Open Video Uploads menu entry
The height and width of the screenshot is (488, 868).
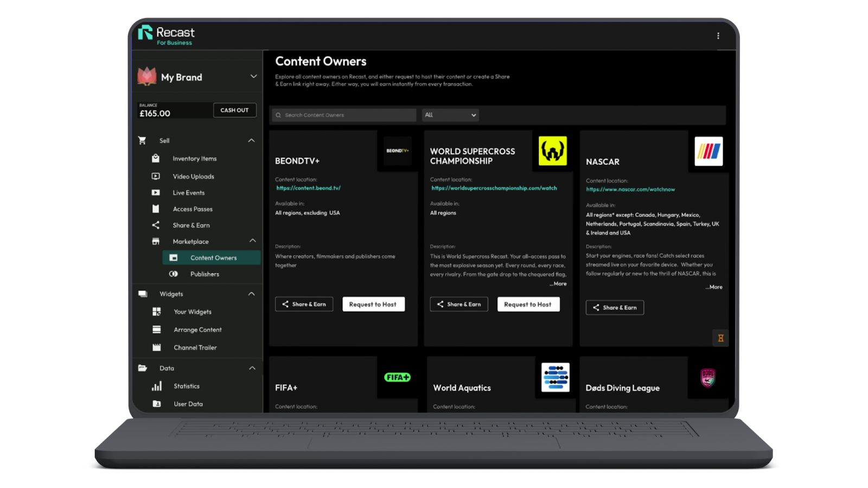click(194, 176)
